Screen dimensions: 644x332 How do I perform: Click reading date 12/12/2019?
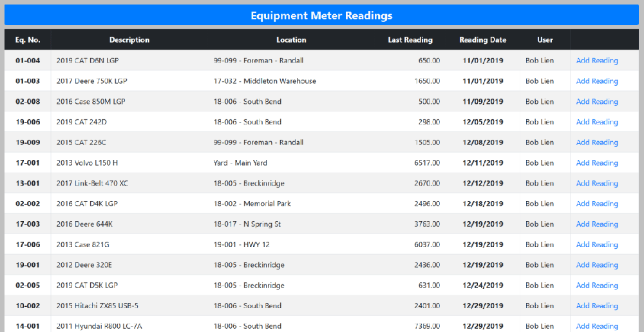483,183
